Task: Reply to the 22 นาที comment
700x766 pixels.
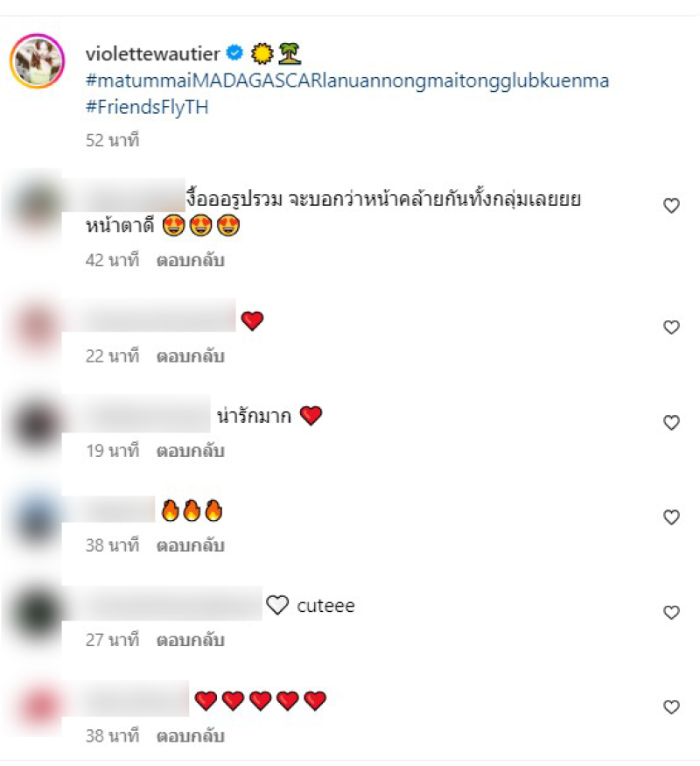Action: click(x=191, y=356)
